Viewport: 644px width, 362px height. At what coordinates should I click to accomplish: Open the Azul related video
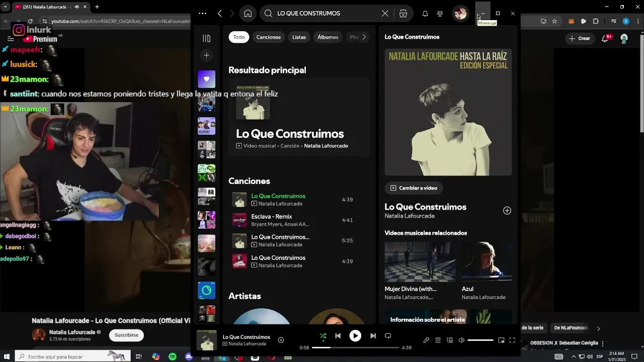pyautogui.click(x=487, y=271)
